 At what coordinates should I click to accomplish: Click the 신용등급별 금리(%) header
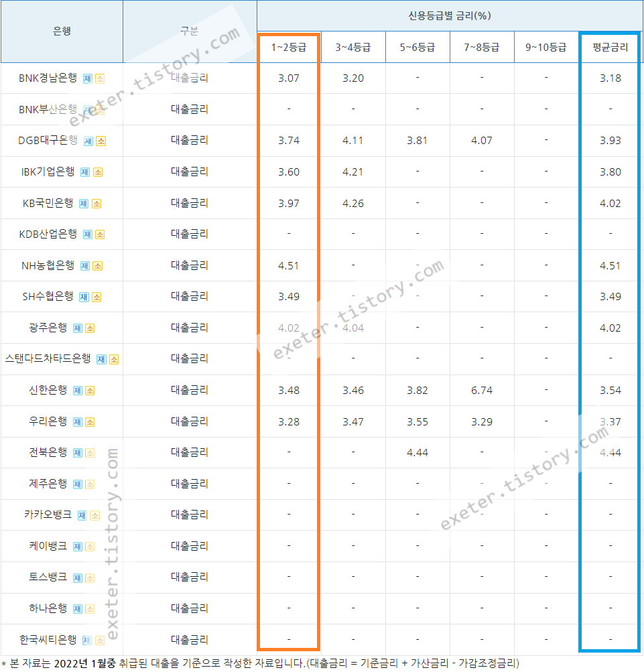450,16
